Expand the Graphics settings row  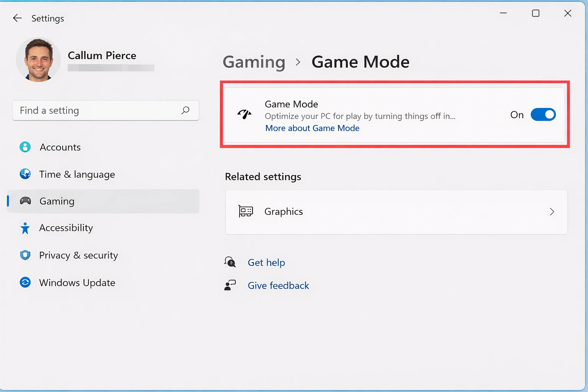tap(396, 212)
